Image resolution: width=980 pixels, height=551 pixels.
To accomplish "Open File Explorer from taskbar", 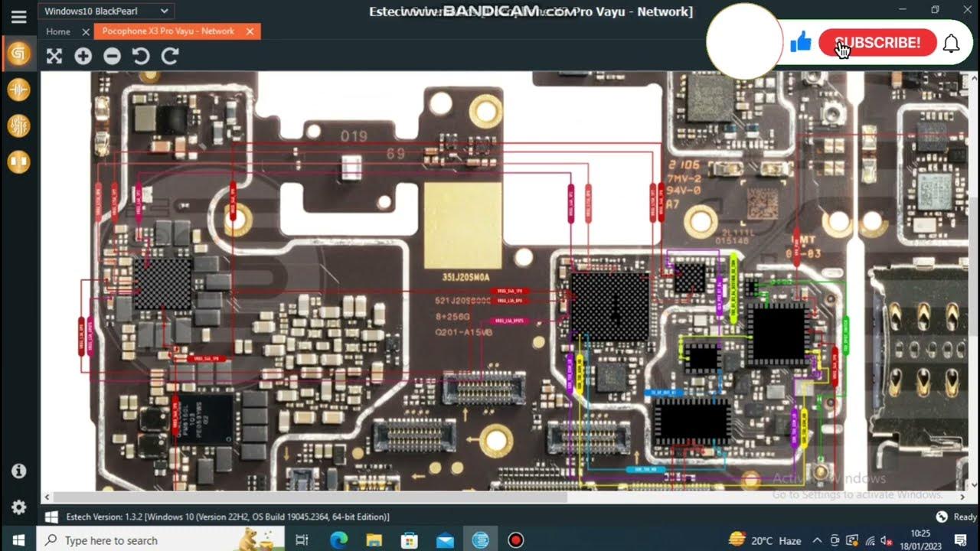I will [374, 540].
